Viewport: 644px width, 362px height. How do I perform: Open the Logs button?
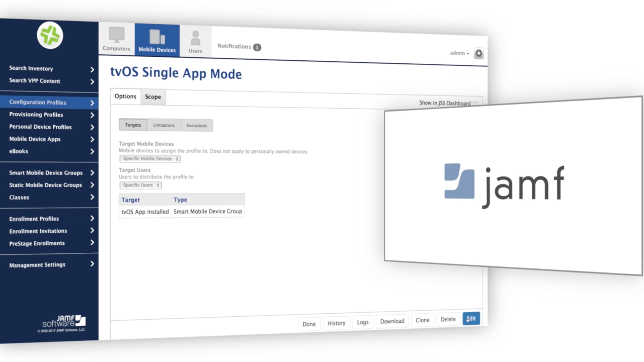pyautogui.click(x=363, y=322)
